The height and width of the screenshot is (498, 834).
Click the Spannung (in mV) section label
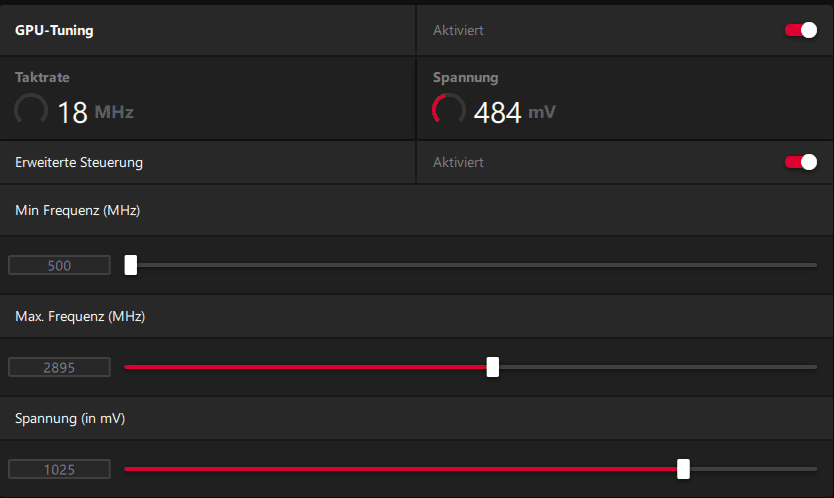(x=70, y=419)
